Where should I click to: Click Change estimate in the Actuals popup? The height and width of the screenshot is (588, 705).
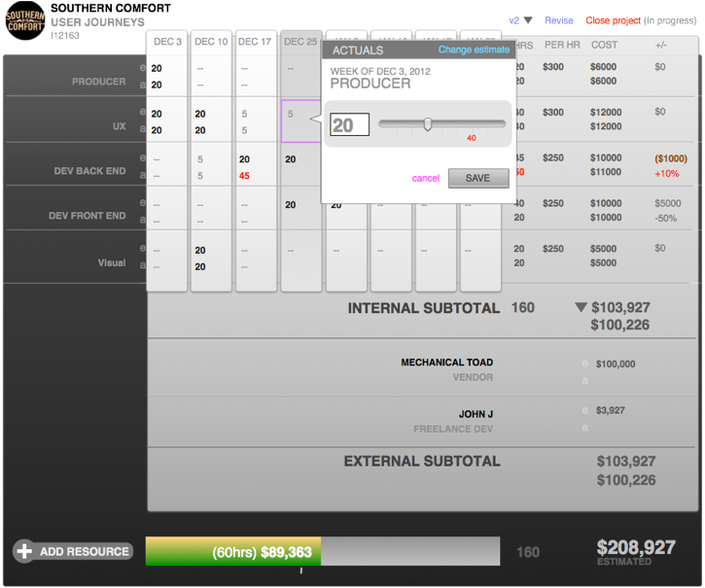[x=474, y=50]
